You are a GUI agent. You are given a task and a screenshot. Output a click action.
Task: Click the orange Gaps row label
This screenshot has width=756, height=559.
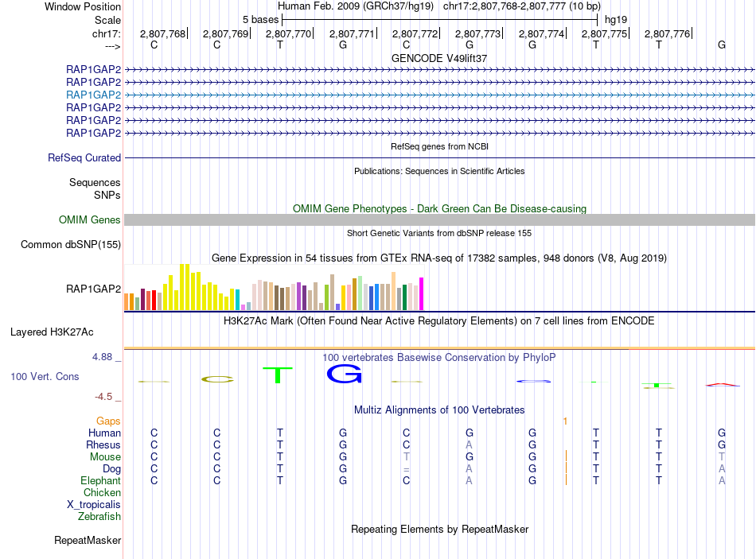click(x=108, y=421)
